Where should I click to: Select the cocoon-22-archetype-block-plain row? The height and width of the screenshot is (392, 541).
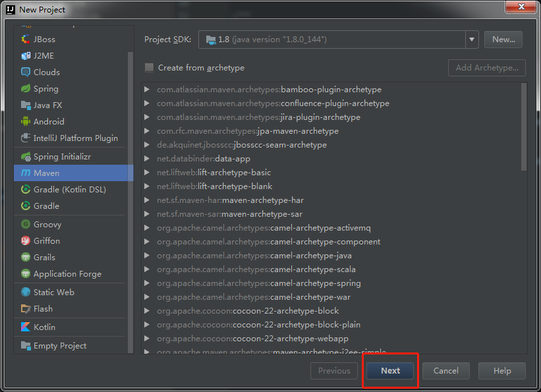click(x=331, y=324)
